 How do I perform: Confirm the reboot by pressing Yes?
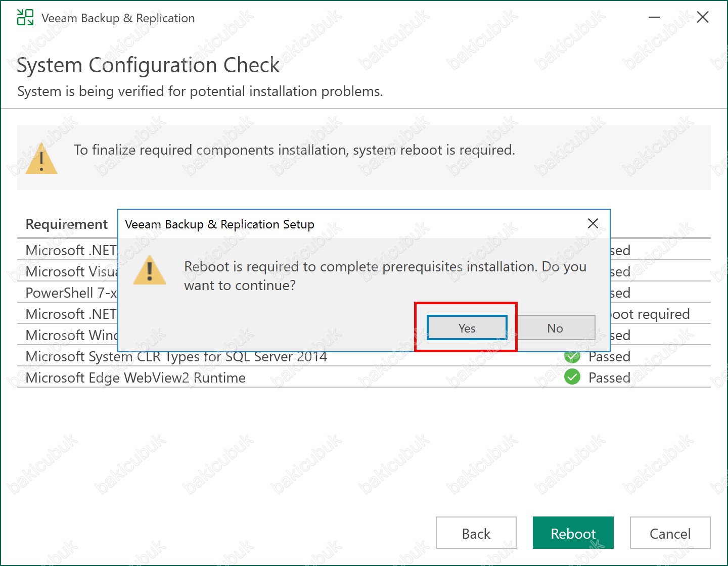coord(467,328)
